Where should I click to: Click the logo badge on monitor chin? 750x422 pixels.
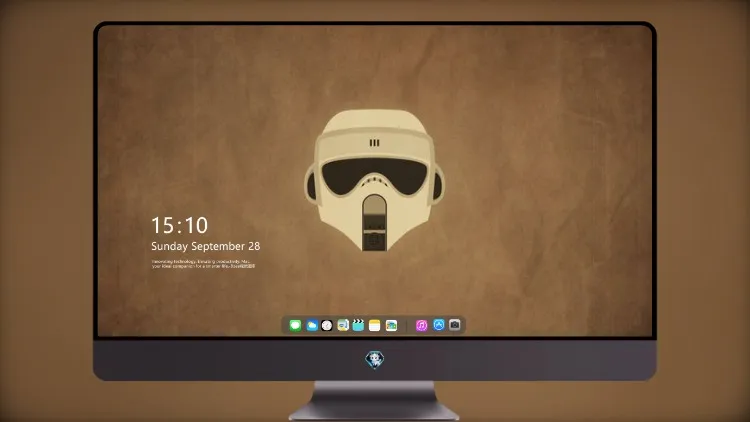(x=375, y=360)
